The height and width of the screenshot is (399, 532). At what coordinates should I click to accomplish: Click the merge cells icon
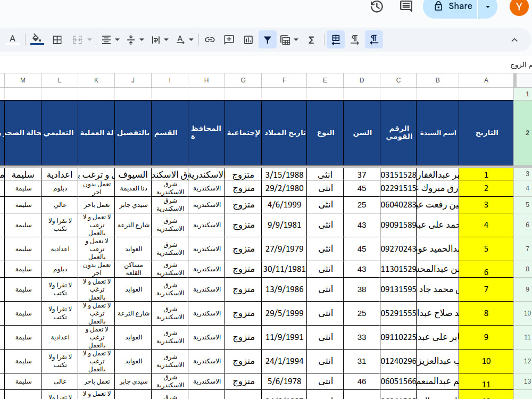(77, 40)
